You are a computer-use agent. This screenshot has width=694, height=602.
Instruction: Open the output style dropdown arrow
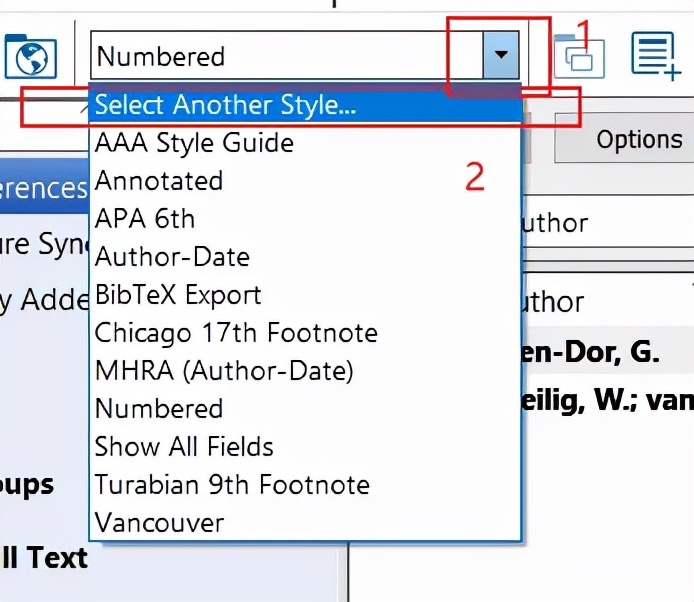[501, 55]
